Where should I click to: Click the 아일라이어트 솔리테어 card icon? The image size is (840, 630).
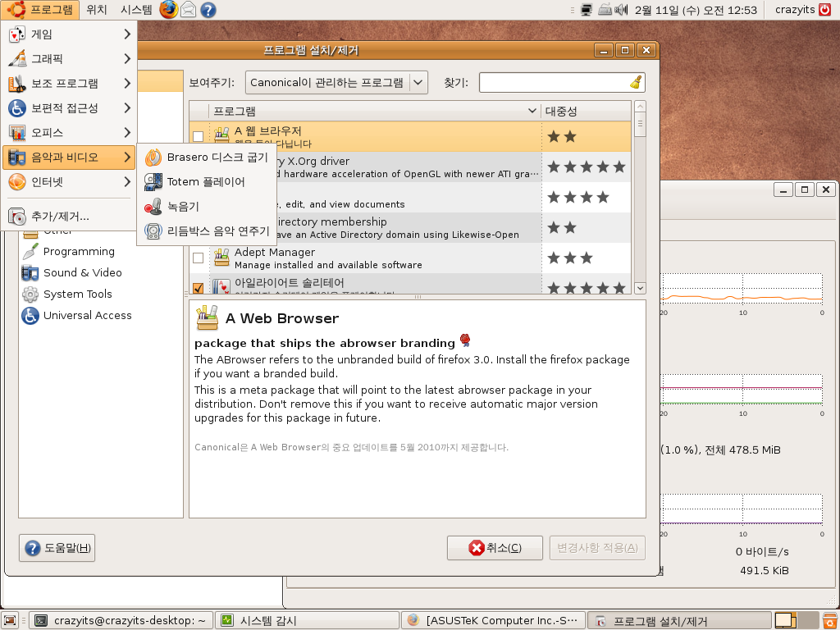tap(221, 287)
